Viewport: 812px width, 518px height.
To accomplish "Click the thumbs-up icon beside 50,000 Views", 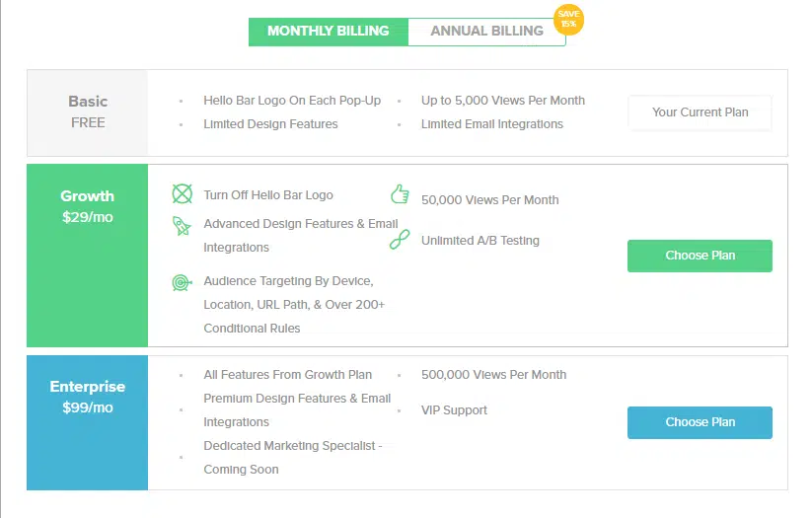I will click(400, 194).
